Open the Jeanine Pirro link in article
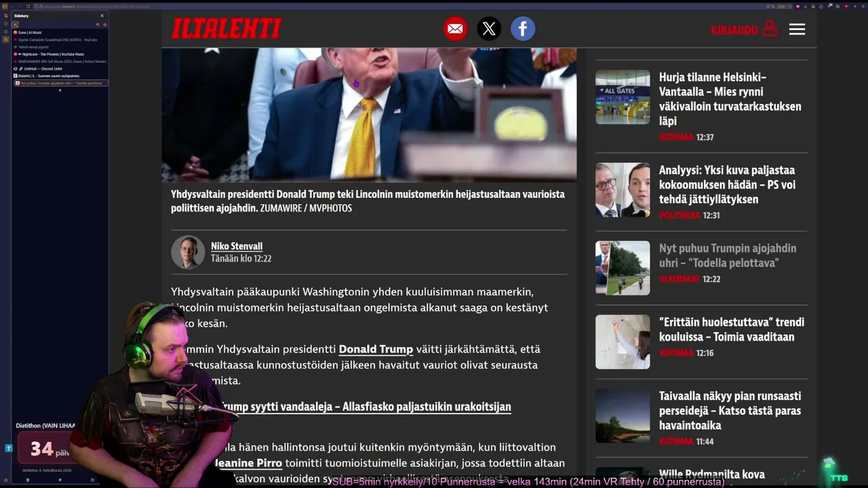The image size is (868, 488). coord(248,463)
